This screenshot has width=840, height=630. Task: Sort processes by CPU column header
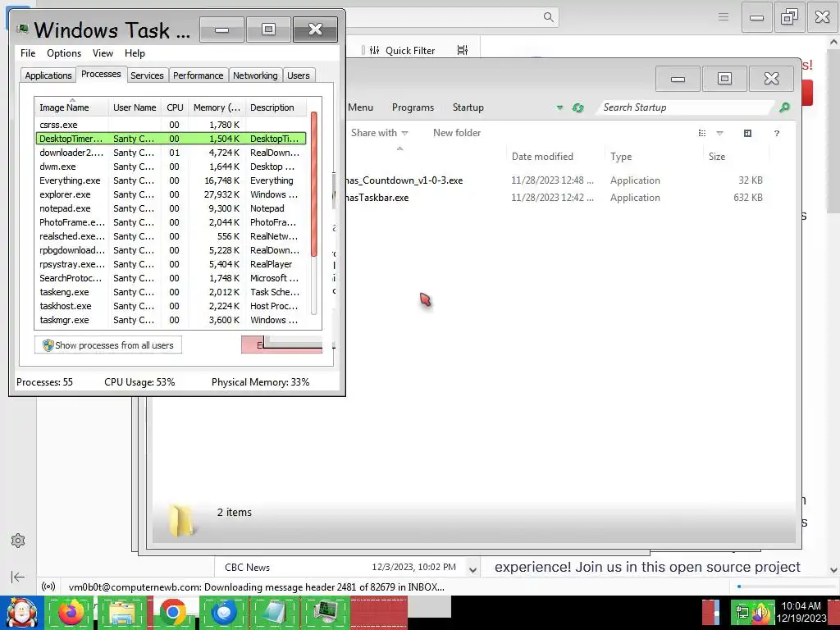tap(175, 107)
